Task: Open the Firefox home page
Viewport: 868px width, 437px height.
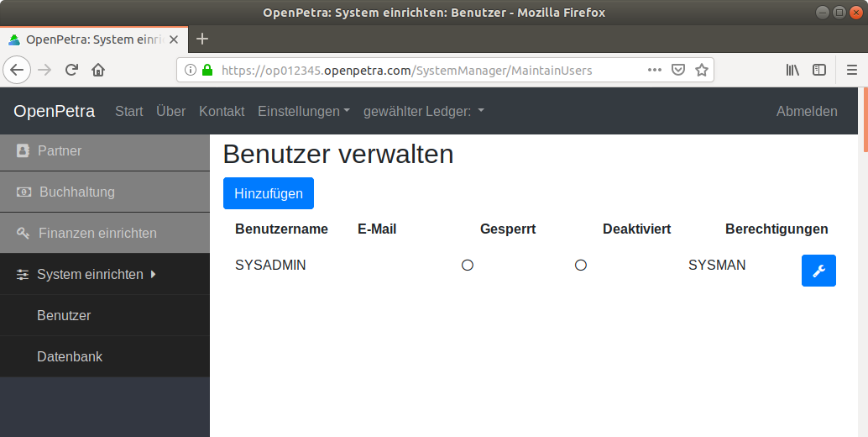Action: pyautogui.click(x=98, y=70)
